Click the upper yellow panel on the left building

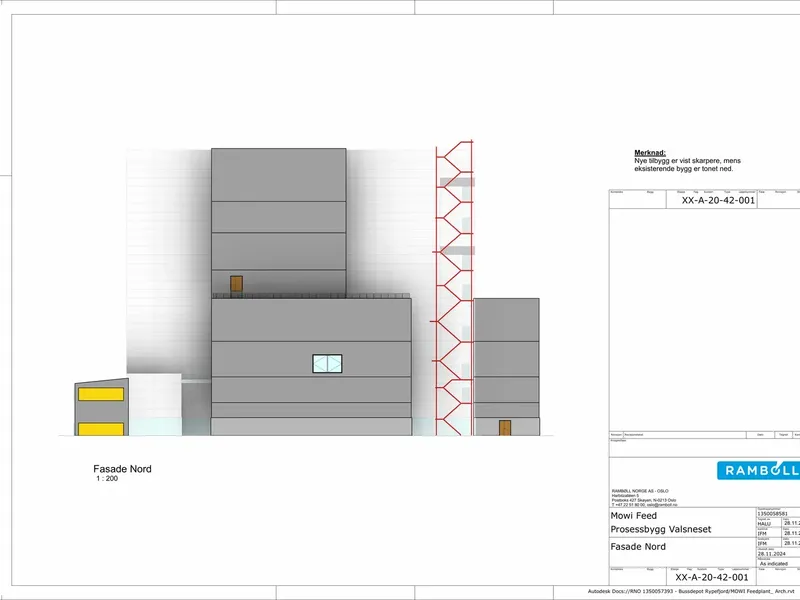click(x=101, y=394)
